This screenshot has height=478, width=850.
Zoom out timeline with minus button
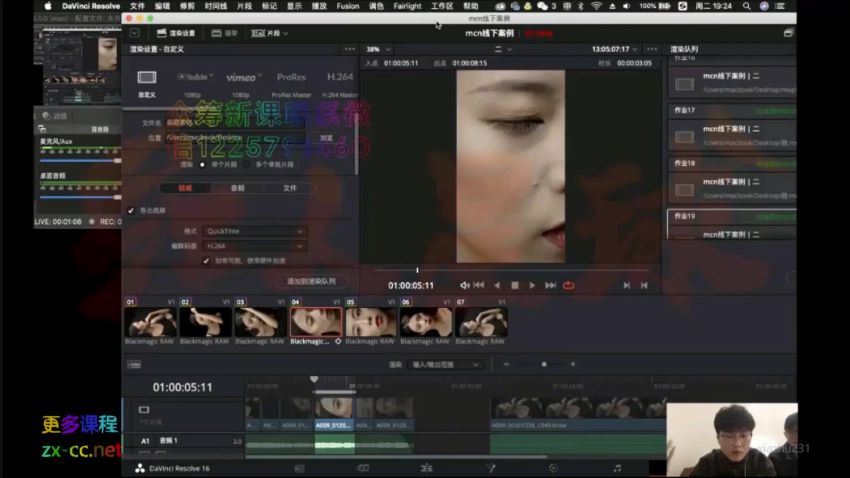506,365
